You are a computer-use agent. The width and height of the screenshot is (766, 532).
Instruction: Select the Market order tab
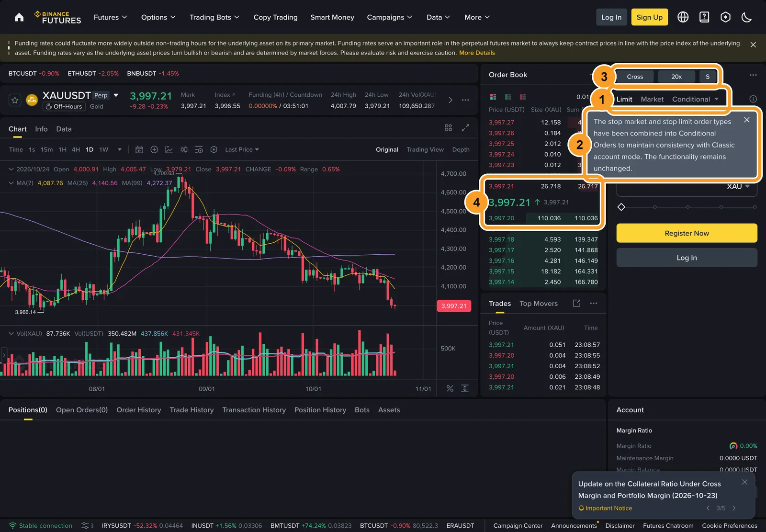(x=652, y=99)
